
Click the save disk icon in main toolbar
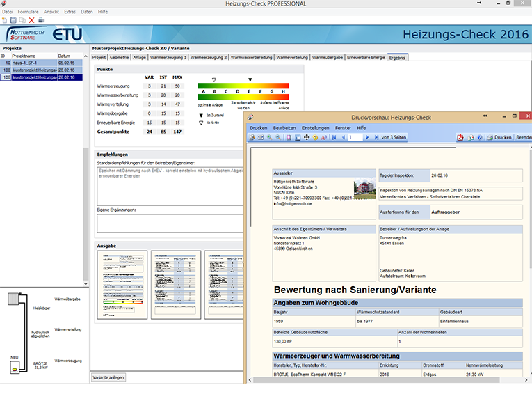tap(14, 20)
